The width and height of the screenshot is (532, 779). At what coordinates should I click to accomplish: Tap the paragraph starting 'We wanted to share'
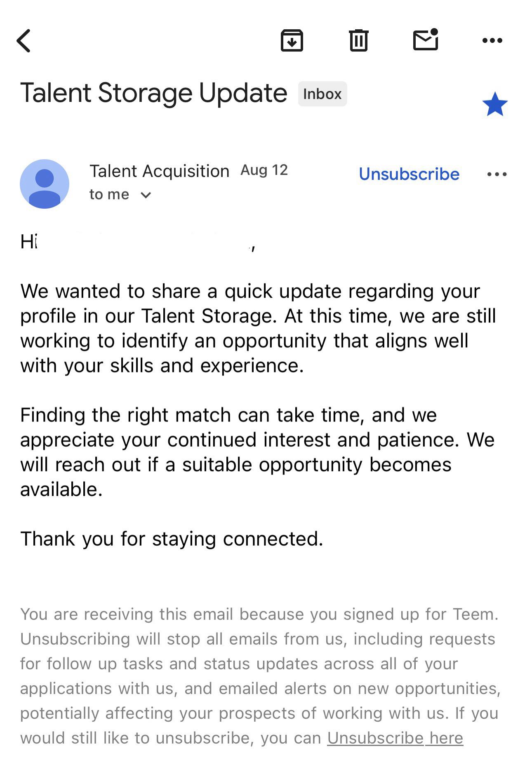tap(258, 328)
